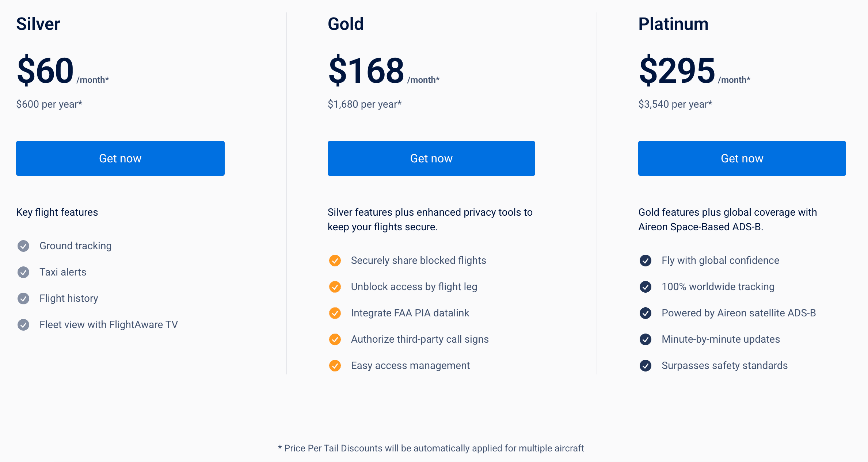The image size is (868, 462).
Task: Click the orange check beside Unblock access by flight leg
Action: click(335, 287)
